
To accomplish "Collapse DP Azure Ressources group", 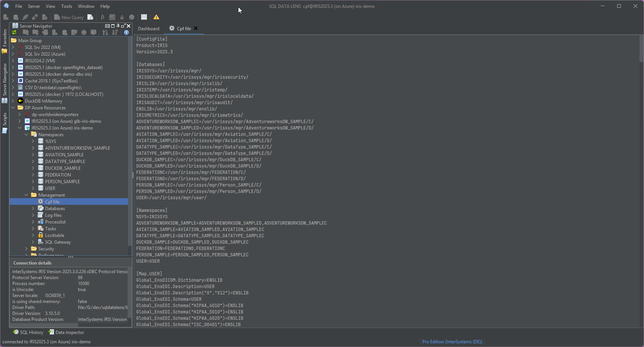I will [x=13, y=108].
